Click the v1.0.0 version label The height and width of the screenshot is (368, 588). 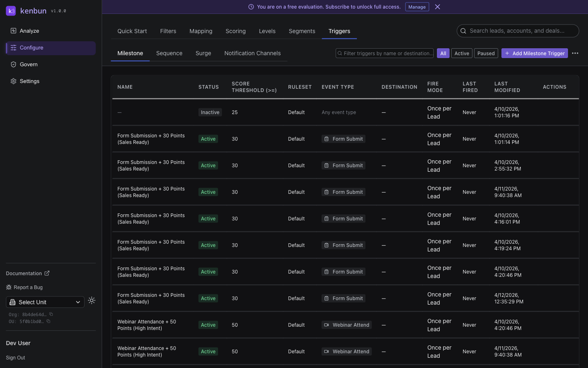click(x=58, y=11)
